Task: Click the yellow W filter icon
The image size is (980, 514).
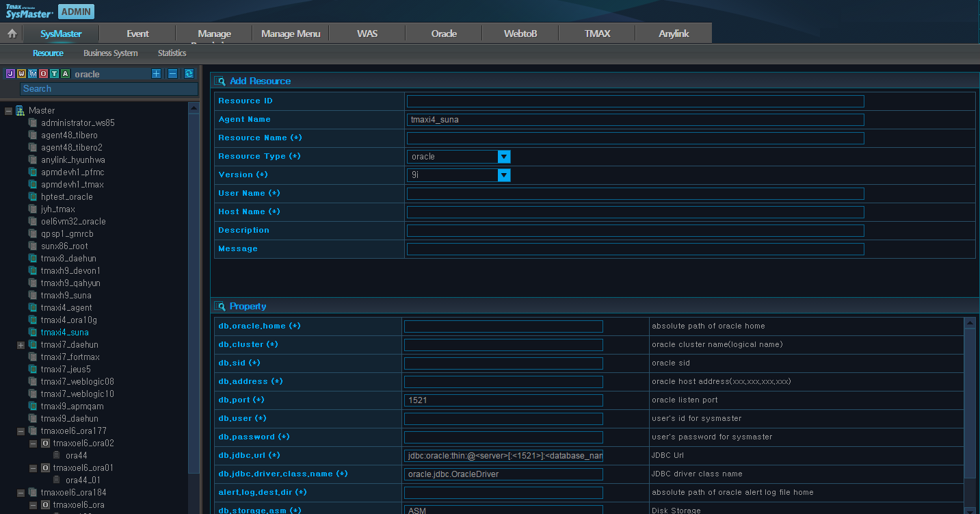Action: click(21, 74)
